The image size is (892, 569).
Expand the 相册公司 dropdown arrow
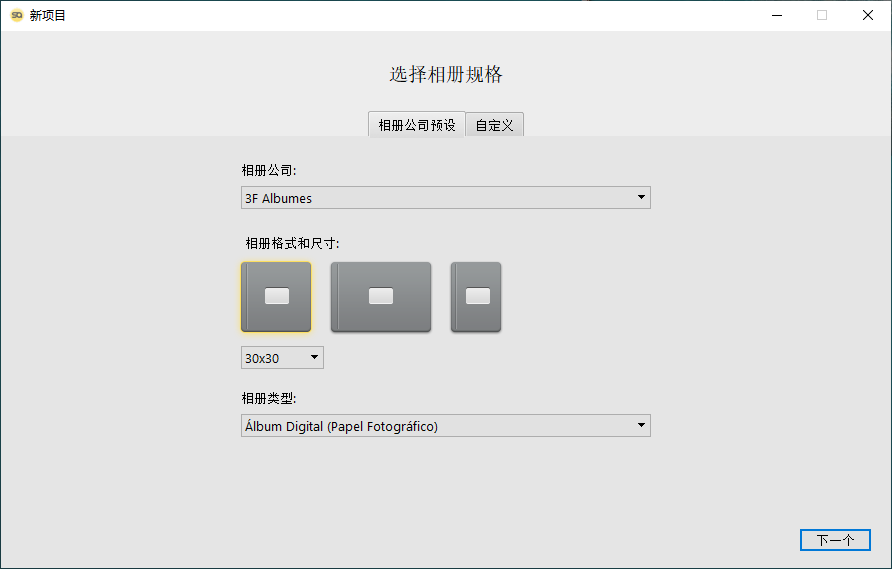641,197
